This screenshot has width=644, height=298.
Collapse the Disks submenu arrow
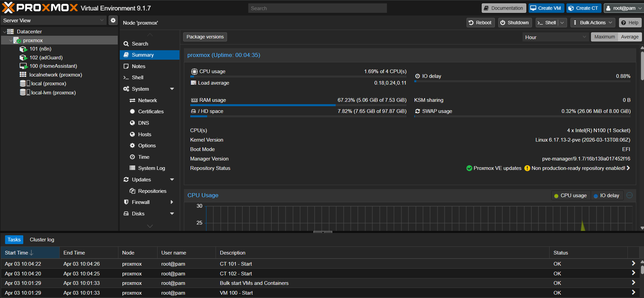(x=172, y=214)
